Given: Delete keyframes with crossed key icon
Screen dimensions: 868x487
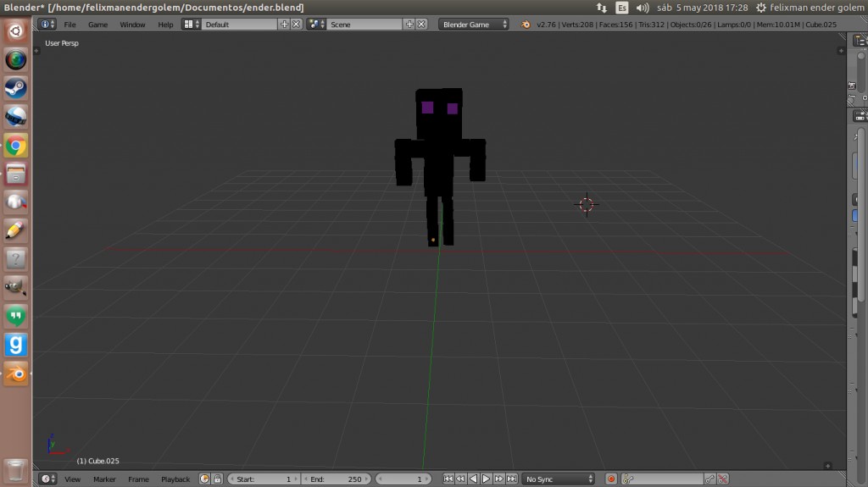Looking at the screenshot, I should [x=722, y=479].
